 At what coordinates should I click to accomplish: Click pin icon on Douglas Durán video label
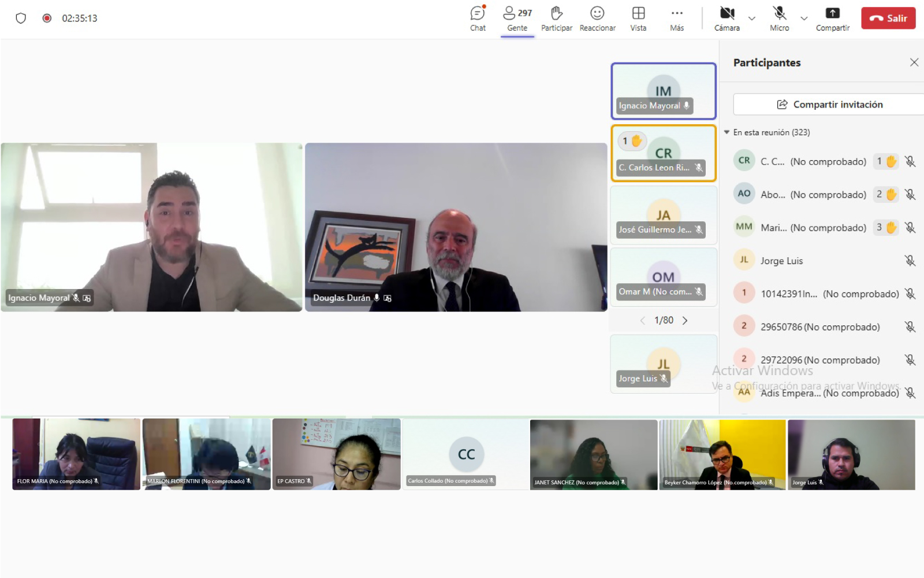(388, 298)
